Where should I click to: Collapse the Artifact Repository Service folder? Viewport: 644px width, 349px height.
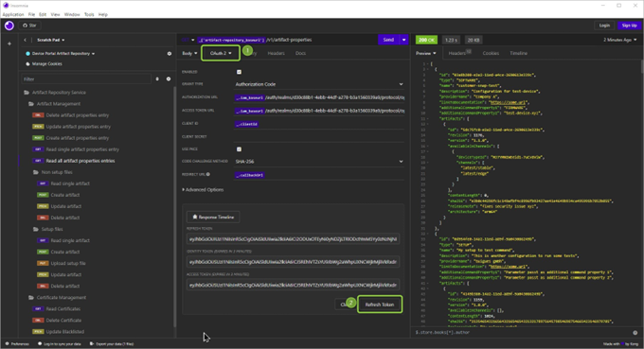(55, 93)
